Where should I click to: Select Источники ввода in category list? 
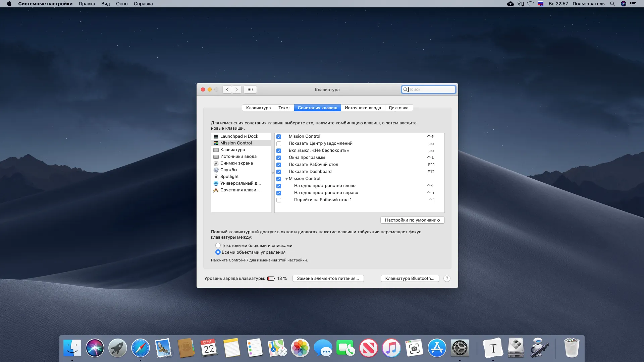pyautogui.click(x=241, y=157)
